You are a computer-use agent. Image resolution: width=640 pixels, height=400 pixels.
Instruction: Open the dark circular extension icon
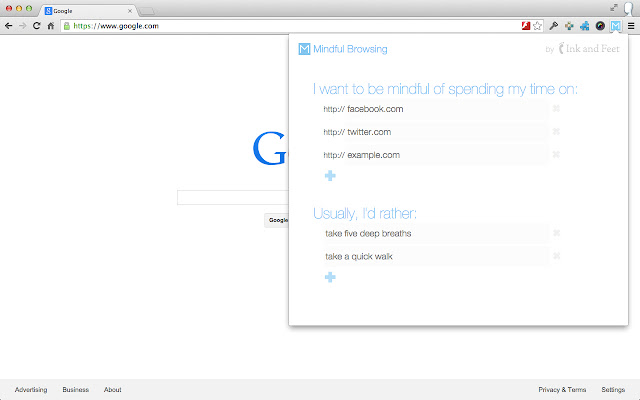coord(600,26)
